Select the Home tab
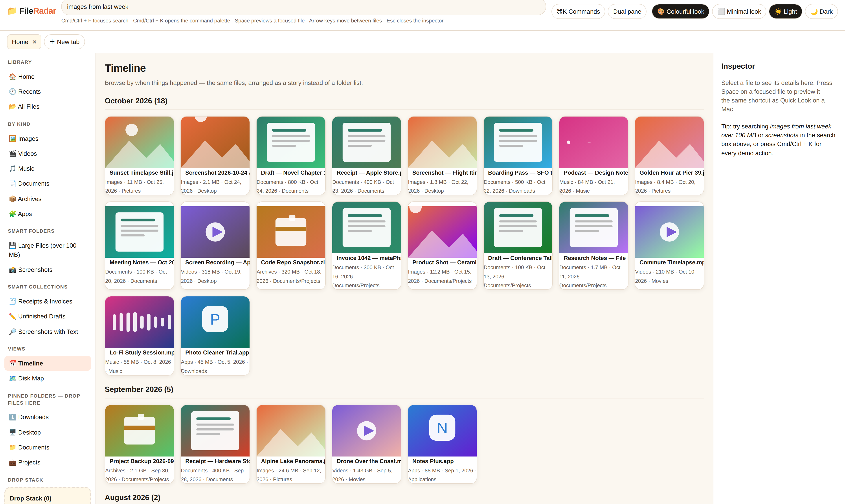Image resolution: width=845 pixels, height=504 pixels. (20, 42)
